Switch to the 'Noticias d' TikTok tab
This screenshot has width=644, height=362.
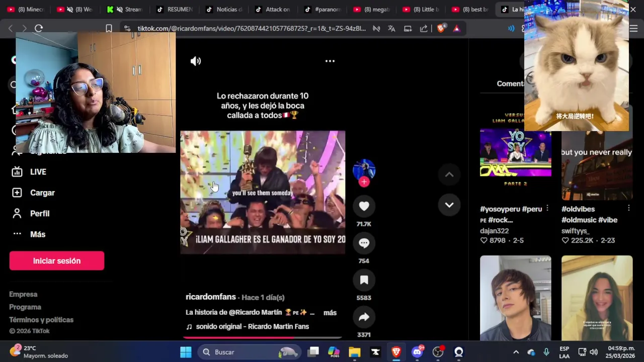point(224,9)
